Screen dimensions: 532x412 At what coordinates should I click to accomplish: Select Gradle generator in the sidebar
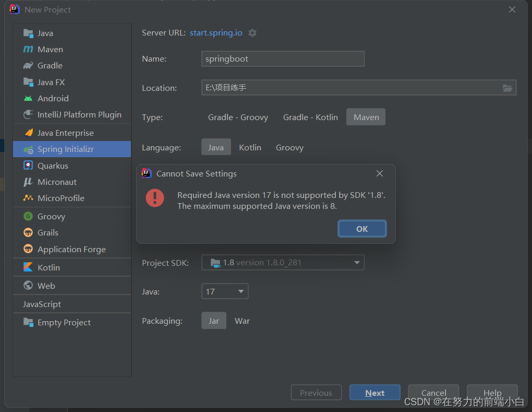[72, 66]
